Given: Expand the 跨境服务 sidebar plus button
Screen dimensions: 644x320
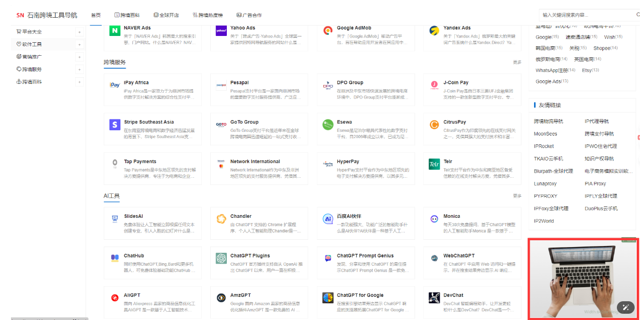Looking at the screenshot, I should point(79,69).
